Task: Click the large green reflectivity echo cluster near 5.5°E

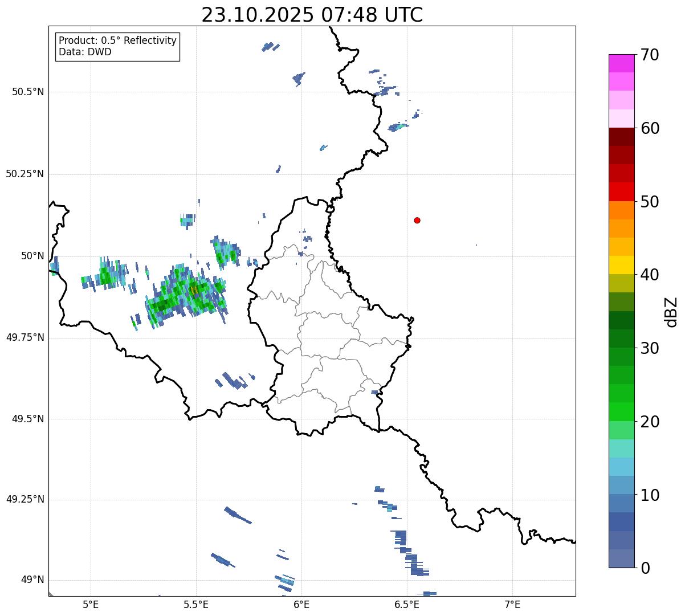Action: click(185, 295)
